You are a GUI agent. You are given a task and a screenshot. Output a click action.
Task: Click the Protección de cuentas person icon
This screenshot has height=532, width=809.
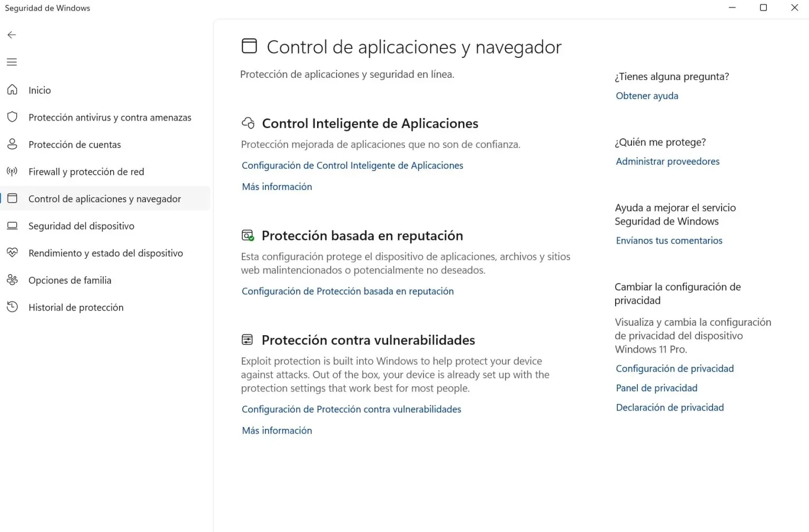tap(12, 144)
